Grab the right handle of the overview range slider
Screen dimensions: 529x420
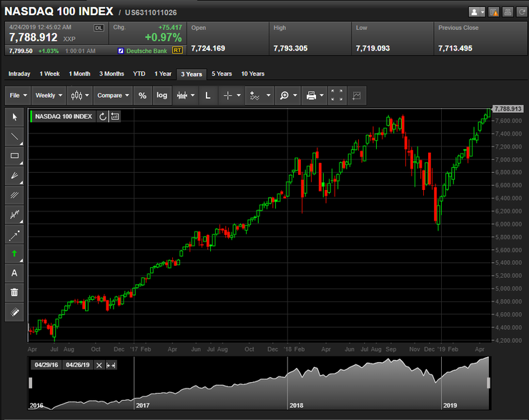pyautogui.click(x=488, y=383)
